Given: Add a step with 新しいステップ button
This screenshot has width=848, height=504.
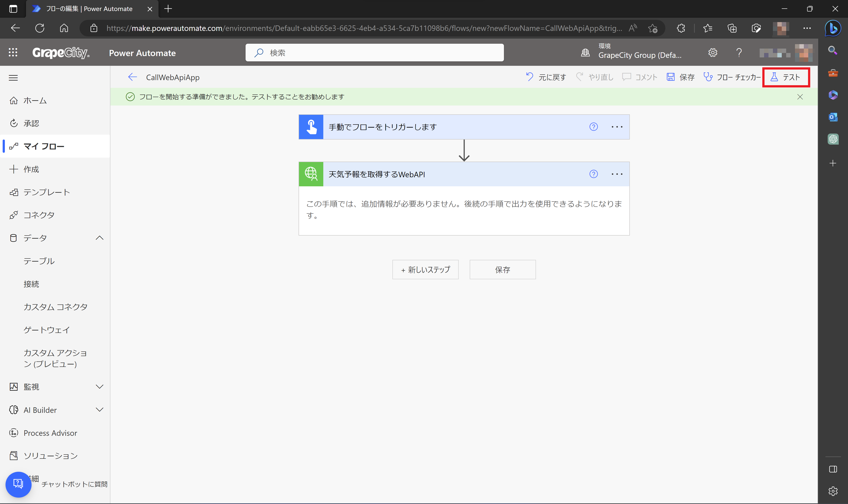Looking at the screenshot, I should pyautogui.click(x=425, y=270).
